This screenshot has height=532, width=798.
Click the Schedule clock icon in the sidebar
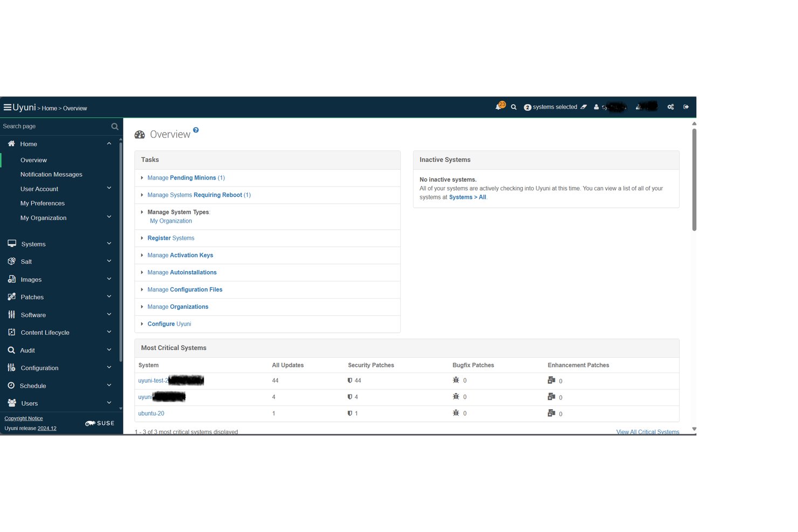click(x=11, y=385)
